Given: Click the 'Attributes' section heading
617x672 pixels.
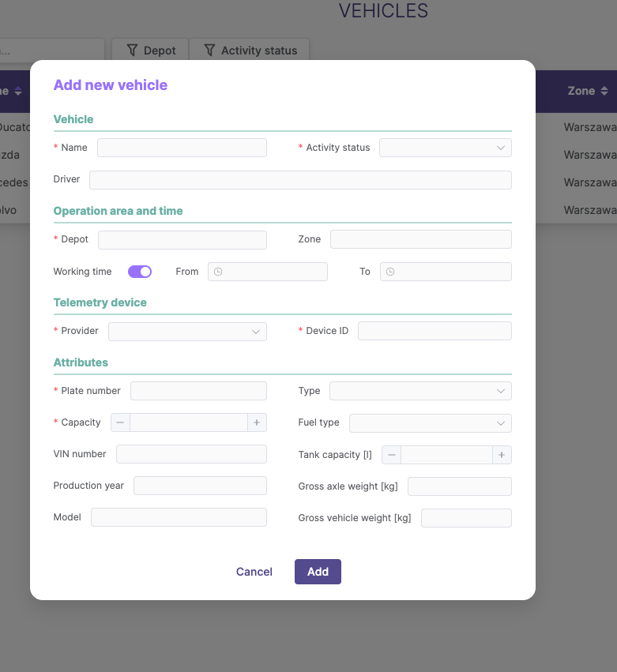Looking at the screenshot, I should pyautogui.click(x=81, y=362).
